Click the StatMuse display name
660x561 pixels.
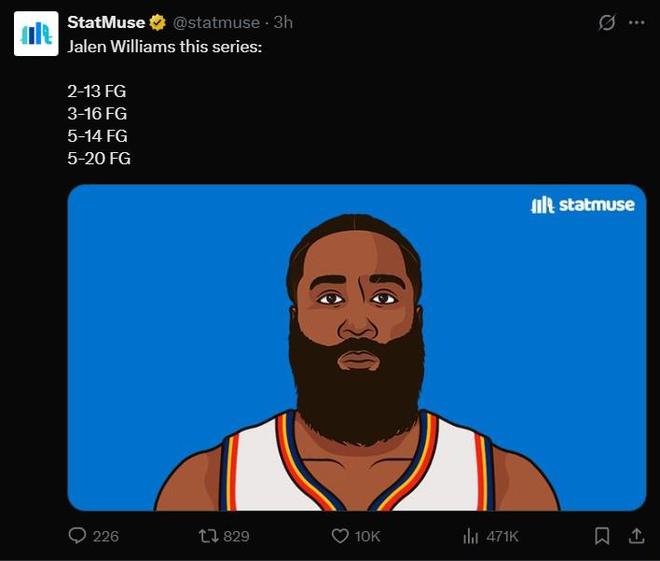pos(106,22)
